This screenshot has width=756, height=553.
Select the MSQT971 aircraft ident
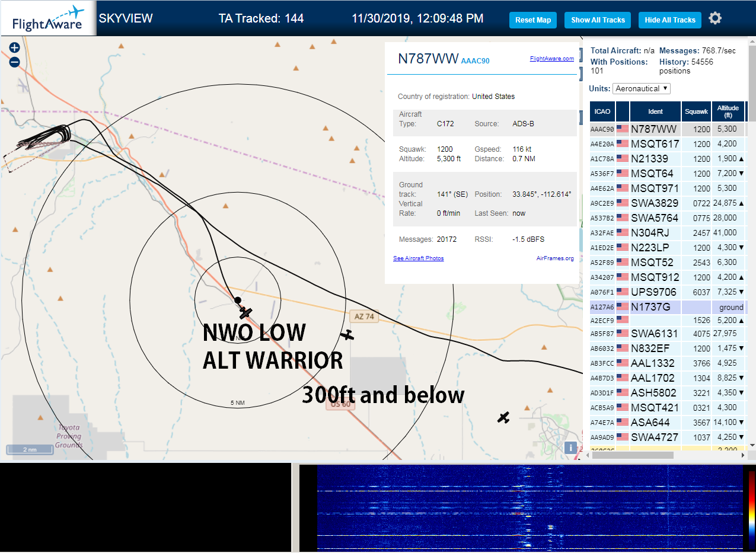pos(655,188)
